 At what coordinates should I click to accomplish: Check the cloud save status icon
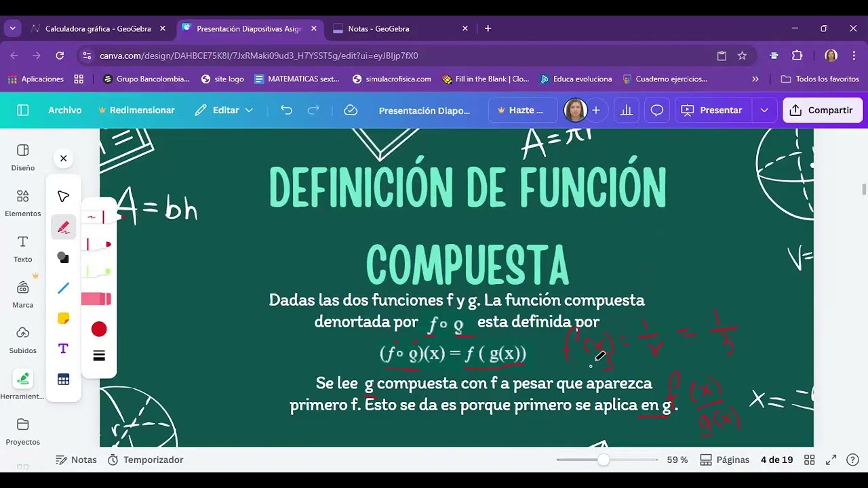[x=351, y=110]
